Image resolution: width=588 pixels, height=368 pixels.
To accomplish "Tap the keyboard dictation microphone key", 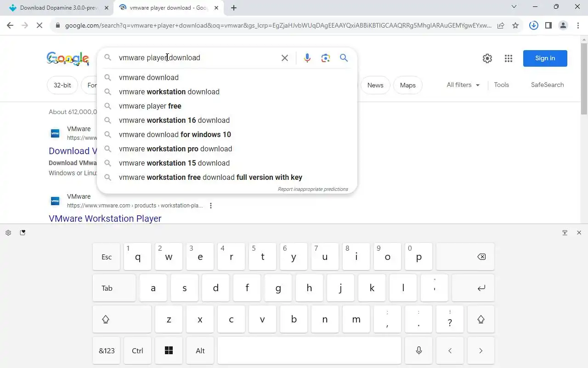I will point(418,351).
